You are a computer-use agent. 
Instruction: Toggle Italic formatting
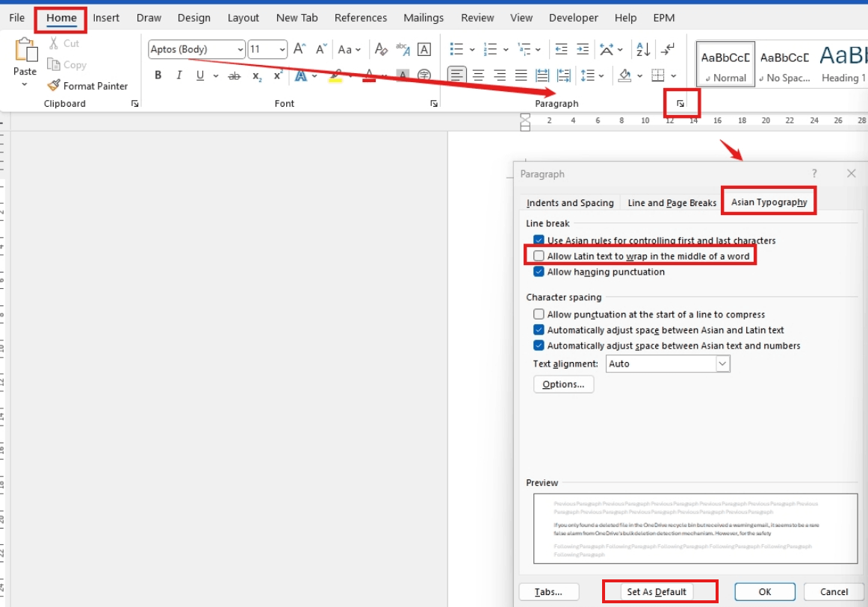pyautogui.click(x=179, y=75)
